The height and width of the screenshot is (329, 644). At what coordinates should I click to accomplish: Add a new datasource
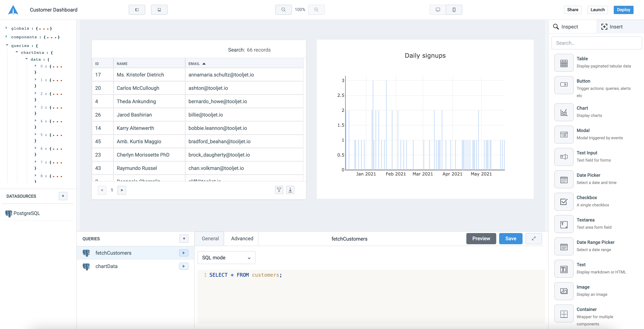coord(63,196)
